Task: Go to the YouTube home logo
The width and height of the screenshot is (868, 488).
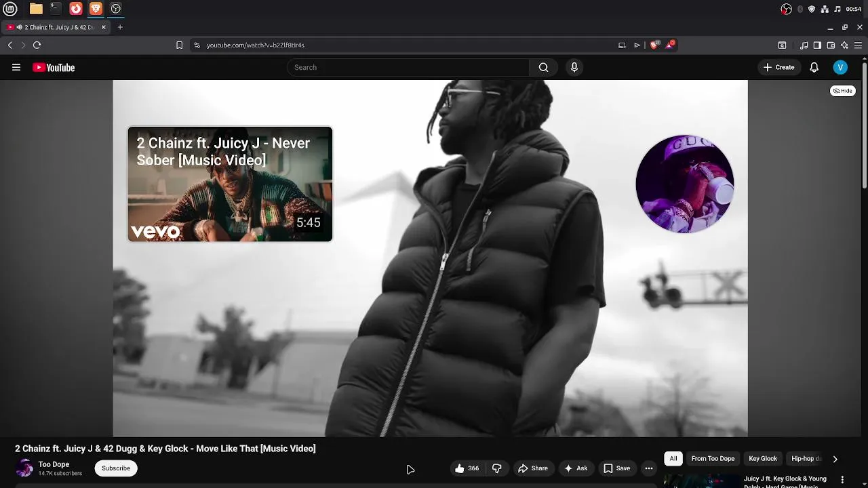Action: click(x=54, y=67)
